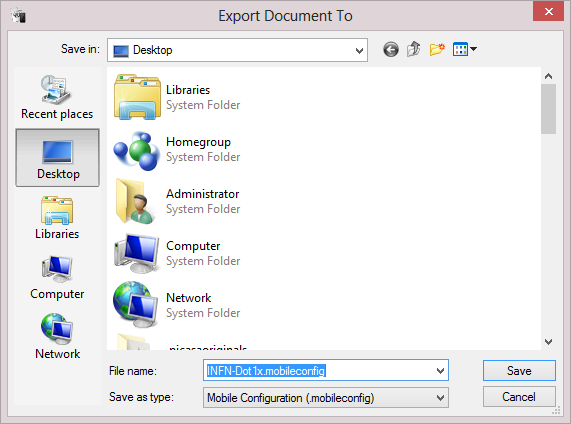Click the Network globe icon in the file list
Screen dimensions: 571x424
pyautogui.click(x=135, y=305)
